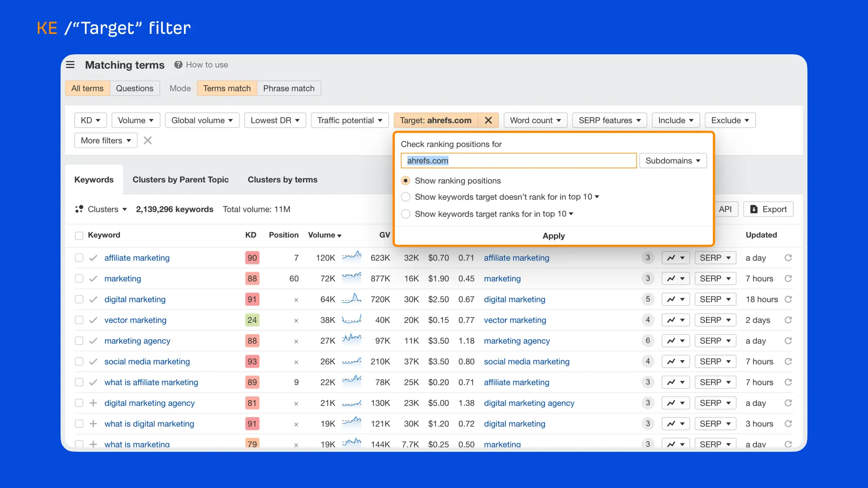868x488 pixels.
Task: Clear all filters with the X beside More filters
Action: tap(147, 140)
